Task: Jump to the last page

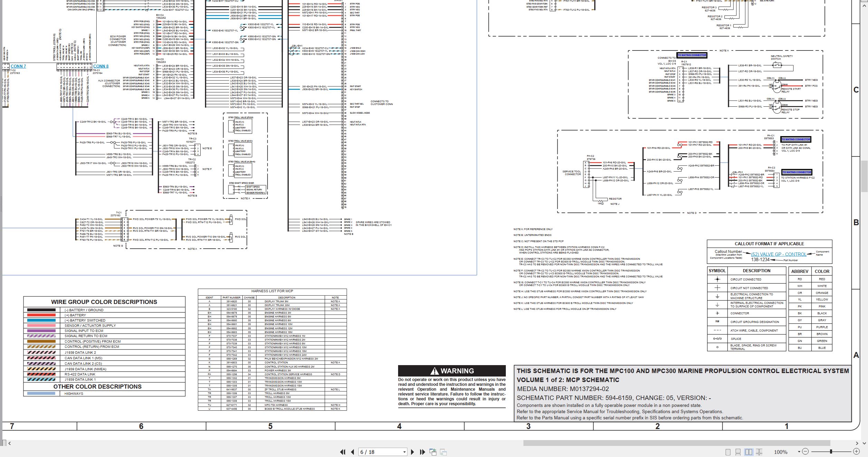Action: click(x=422, y=452)
